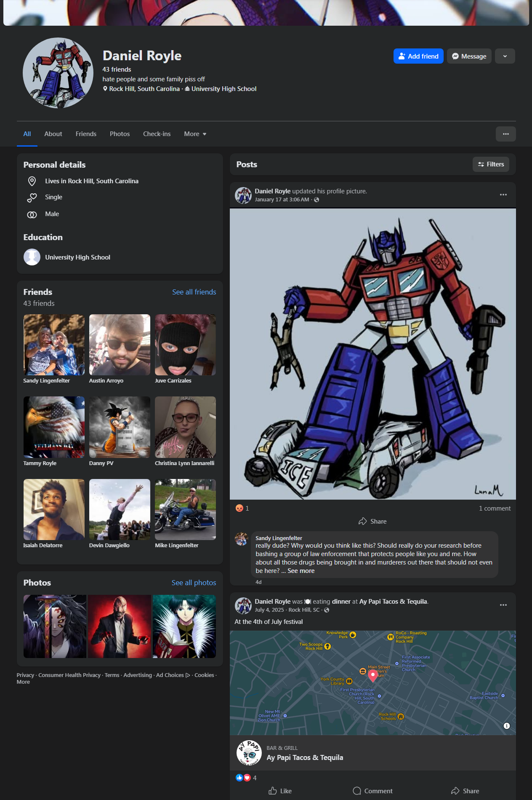This screenshot has width=532, height=800.
Task: Open the posts Filters control
Action: pos(491,164)
